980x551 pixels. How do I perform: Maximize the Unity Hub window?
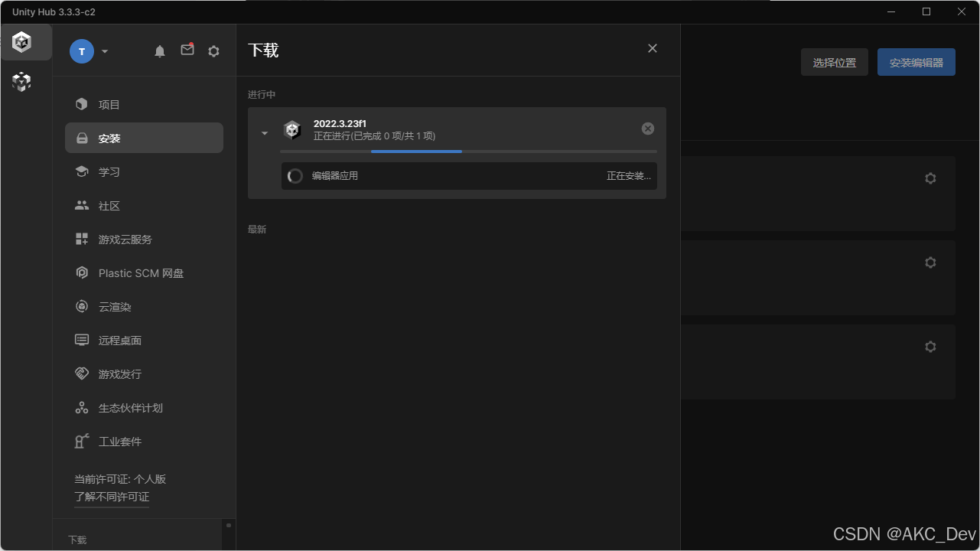926,11
